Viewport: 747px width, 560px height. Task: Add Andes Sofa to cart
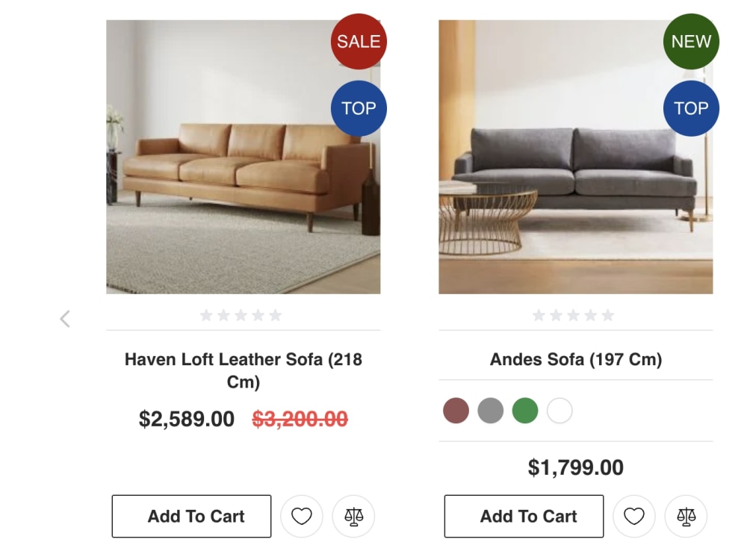click(x=524, y=516)
